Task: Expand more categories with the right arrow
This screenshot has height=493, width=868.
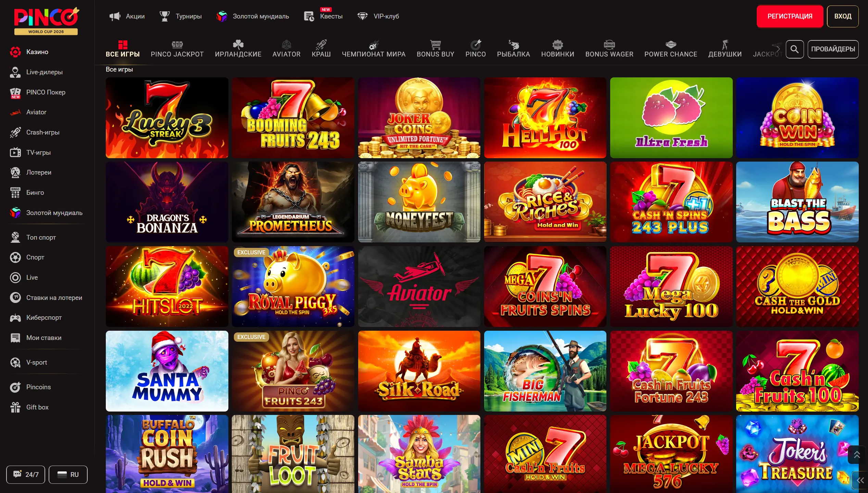Action: 778,49
